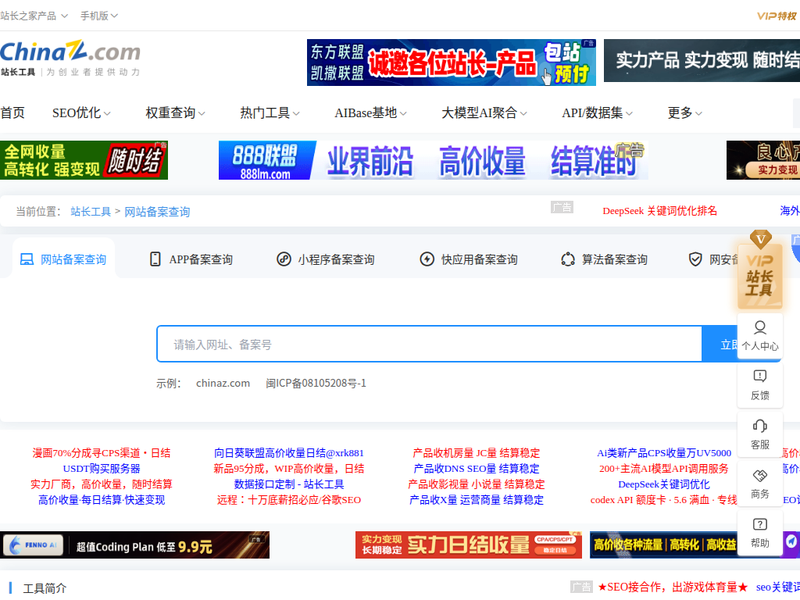
Task: Open 个人中心 user icon
Action: point(760,327)
